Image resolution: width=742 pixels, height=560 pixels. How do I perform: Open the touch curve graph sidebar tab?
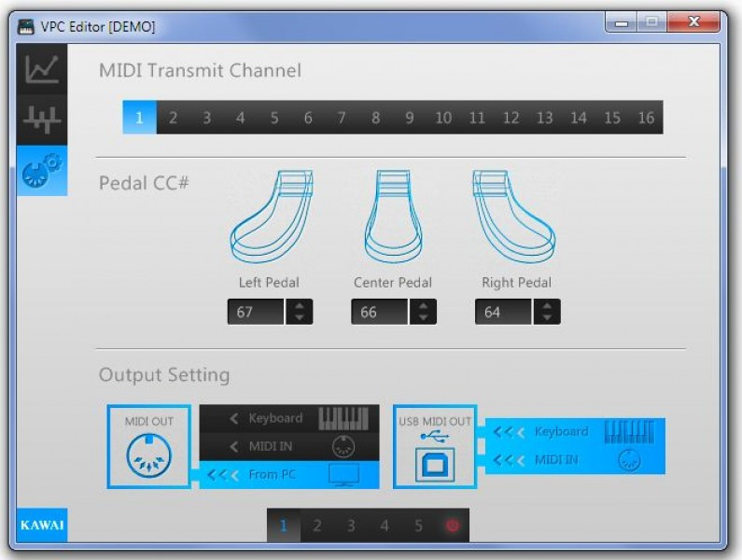[x=42, y=70]
